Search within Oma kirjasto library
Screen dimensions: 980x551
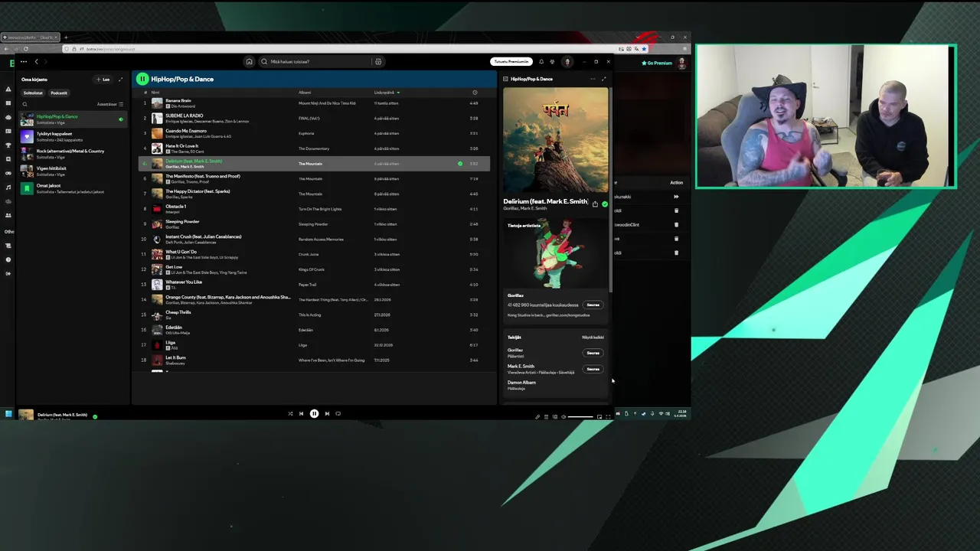coord(24,104)
